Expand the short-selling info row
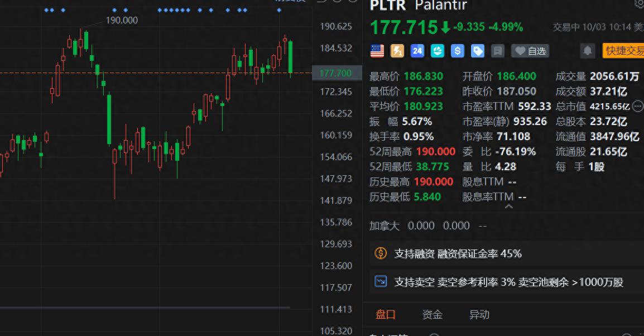 coord(502,281)
